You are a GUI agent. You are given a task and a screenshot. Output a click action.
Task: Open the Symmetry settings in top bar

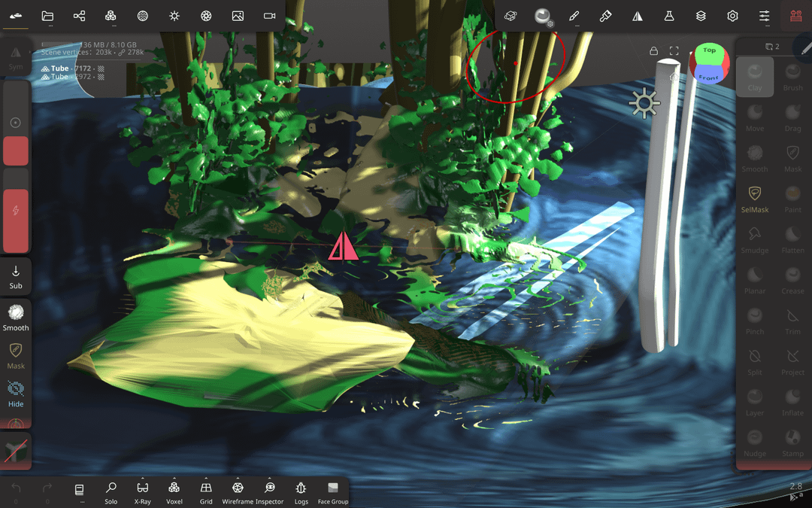click(x=638, y=16)
